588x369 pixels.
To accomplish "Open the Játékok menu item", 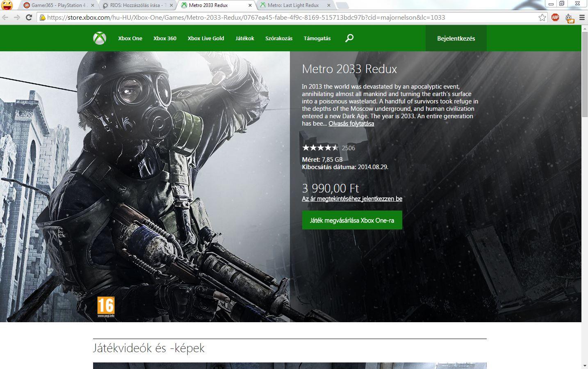I will (x=245, y=38).
